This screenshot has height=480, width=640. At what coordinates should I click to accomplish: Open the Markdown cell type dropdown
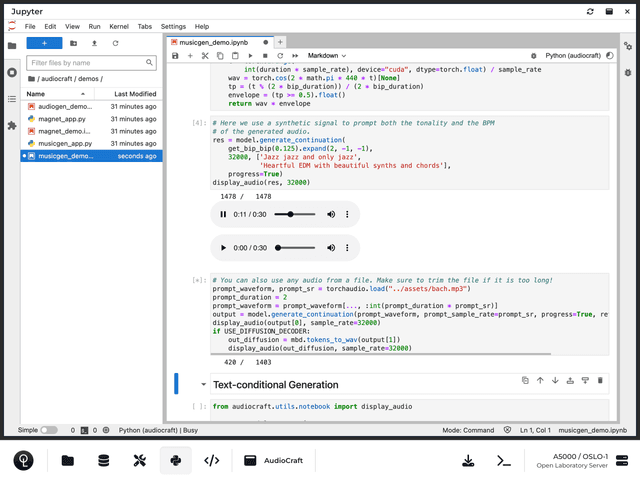tap(327, 56)
